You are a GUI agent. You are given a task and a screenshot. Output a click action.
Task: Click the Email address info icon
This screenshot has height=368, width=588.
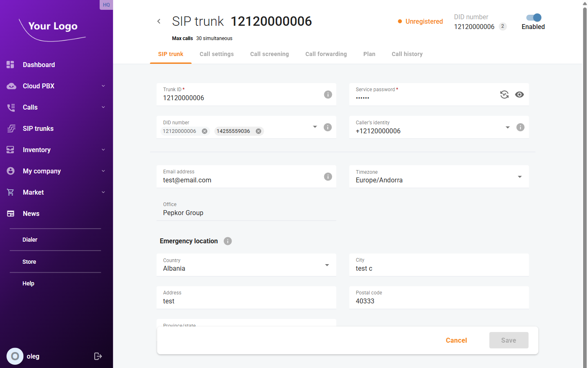[328, 177]
